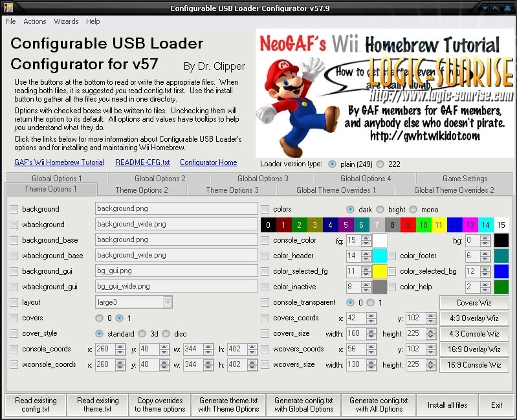Launch the 4:3 Overlay Wiz
The width and height of the screenshot is (517, 420).
click(474, 318)
